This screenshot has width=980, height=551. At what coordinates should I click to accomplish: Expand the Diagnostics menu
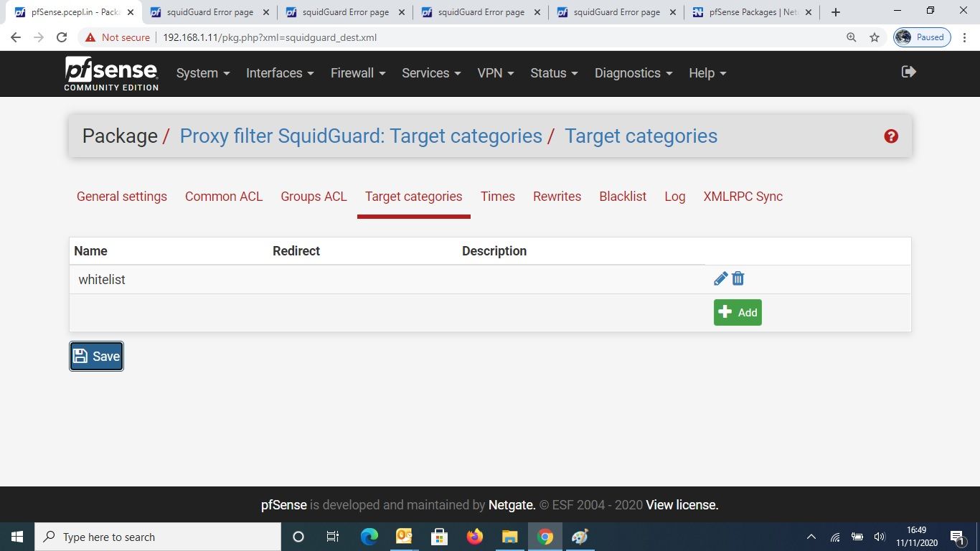[633, 73]
